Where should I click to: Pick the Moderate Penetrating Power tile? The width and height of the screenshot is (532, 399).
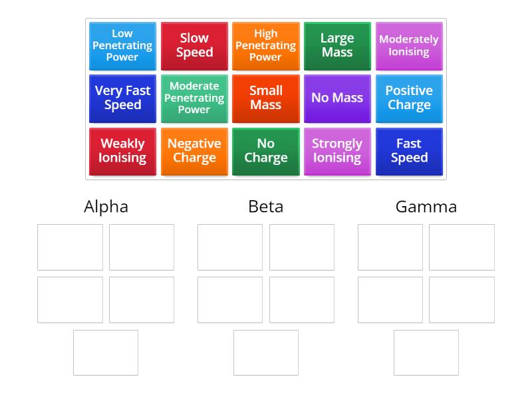click(194, 98)
